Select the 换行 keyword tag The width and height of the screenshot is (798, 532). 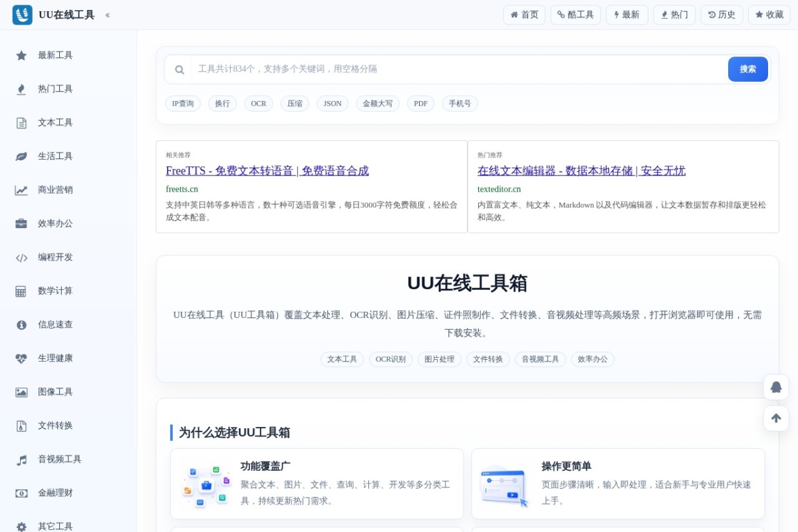[222, 104]
